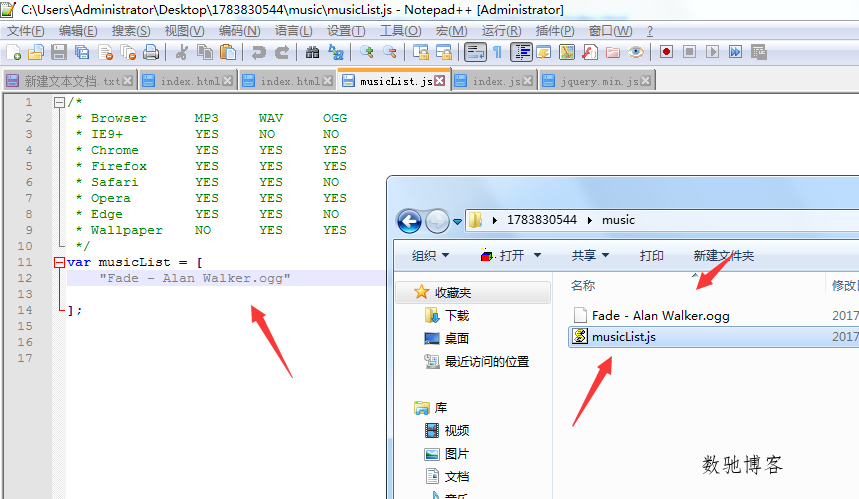Image resolution: width=859 pixels, height=499 pixels.
Task: Run macro multiple times icon
Action: [735, 53]
